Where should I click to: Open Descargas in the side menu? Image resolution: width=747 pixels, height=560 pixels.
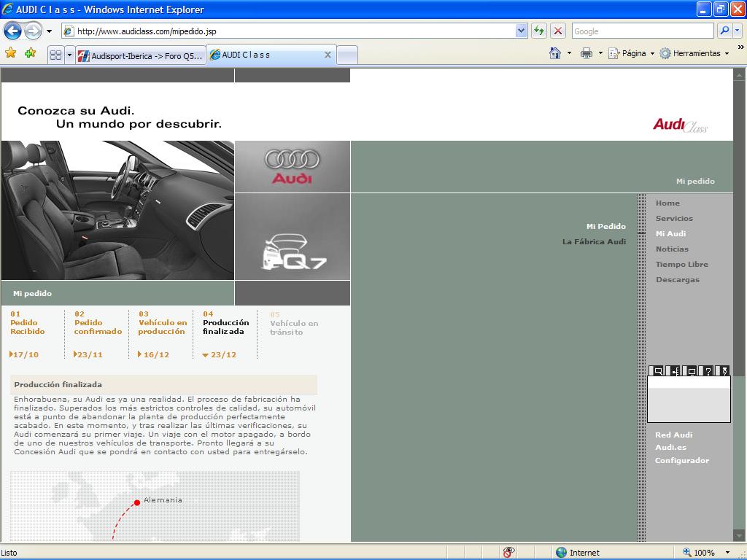tap(678, 279)
